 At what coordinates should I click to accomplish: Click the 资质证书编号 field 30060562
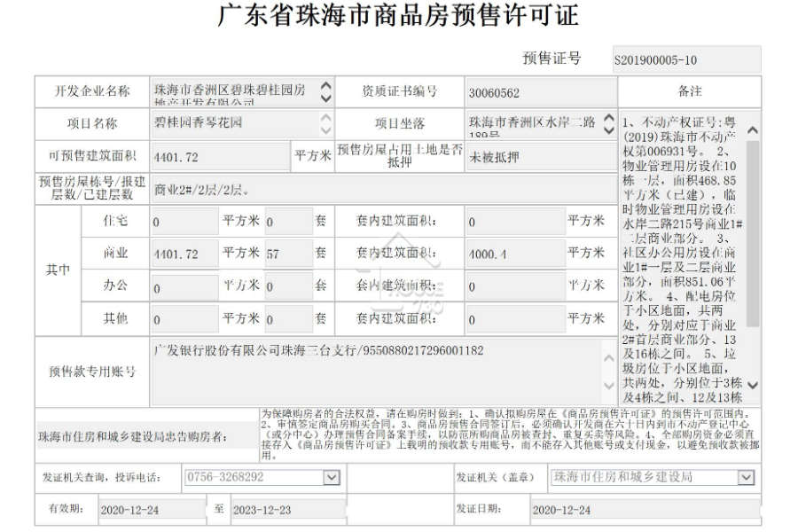click(x=541, y=92)
